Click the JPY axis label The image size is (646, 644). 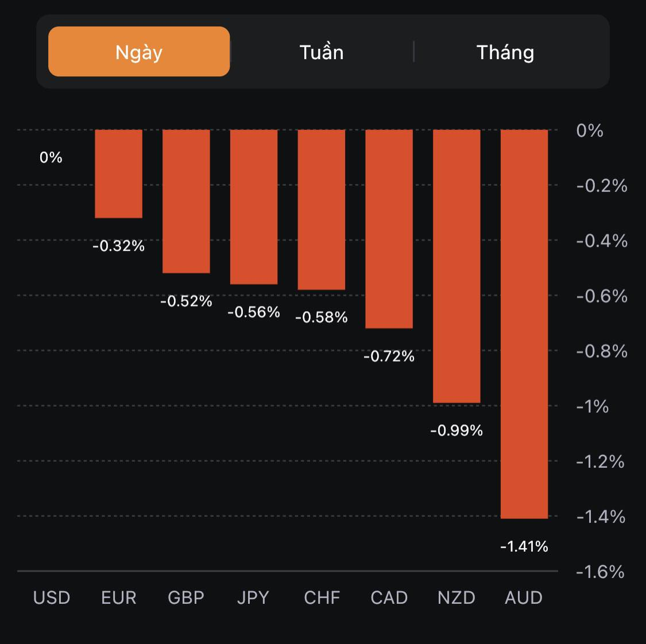point(253,598)
